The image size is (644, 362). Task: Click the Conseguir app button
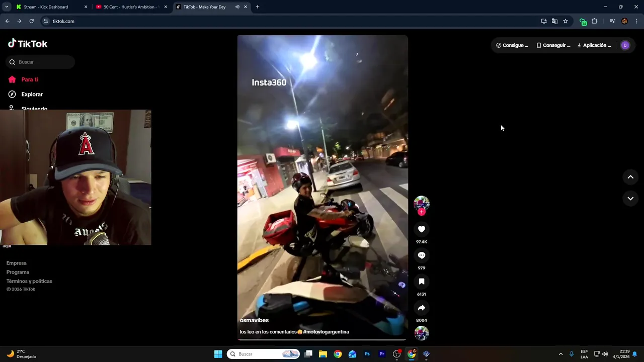click(x=553, y=45)
